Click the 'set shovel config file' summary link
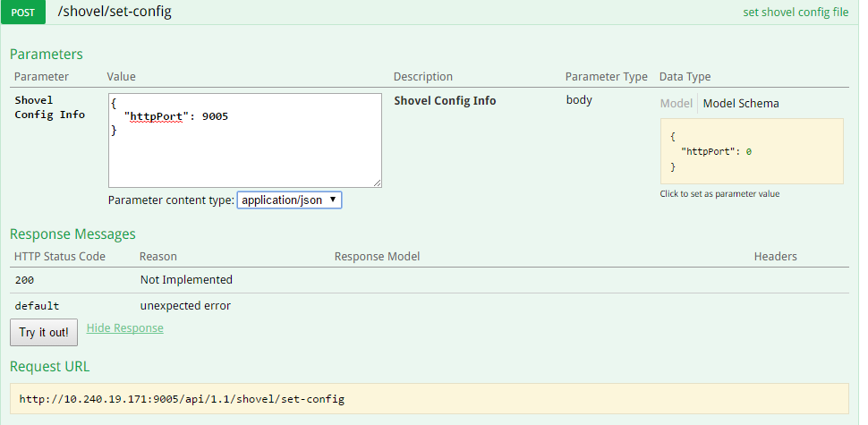 (796, 13)
